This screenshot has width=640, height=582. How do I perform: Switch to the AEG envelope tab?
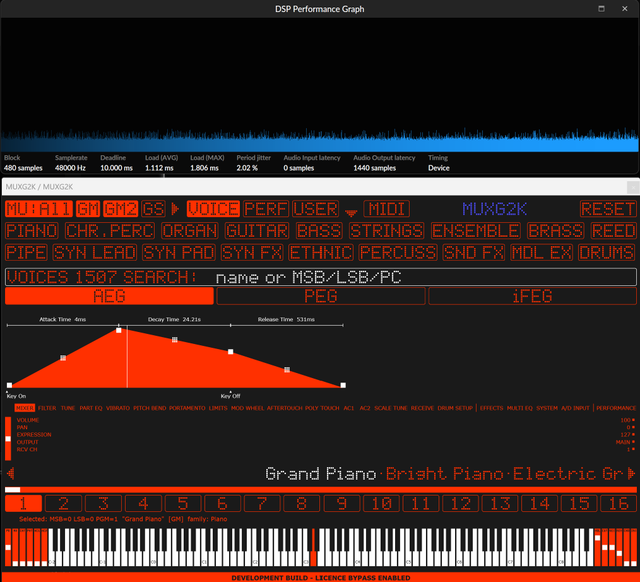click(x=109, y=296)
